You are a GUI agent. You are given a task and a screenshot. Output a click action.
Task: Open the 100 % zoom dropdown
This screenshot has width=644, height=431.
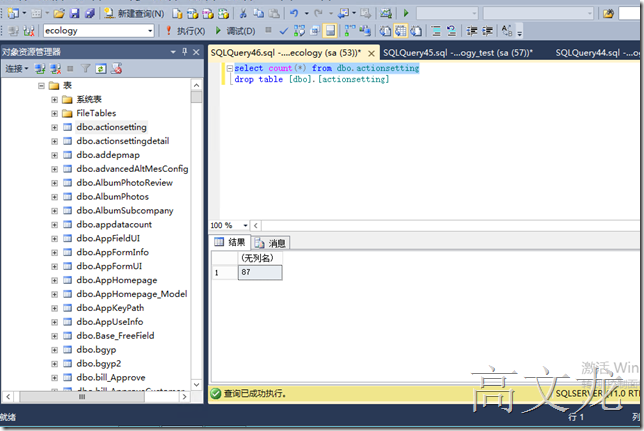245,226
